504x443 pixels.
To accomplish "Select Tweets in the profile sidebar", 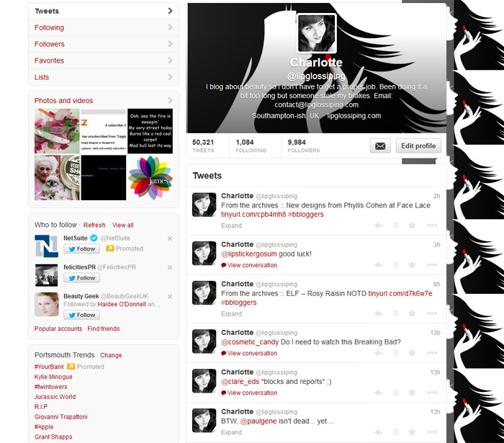I will (x=104, y=11).
